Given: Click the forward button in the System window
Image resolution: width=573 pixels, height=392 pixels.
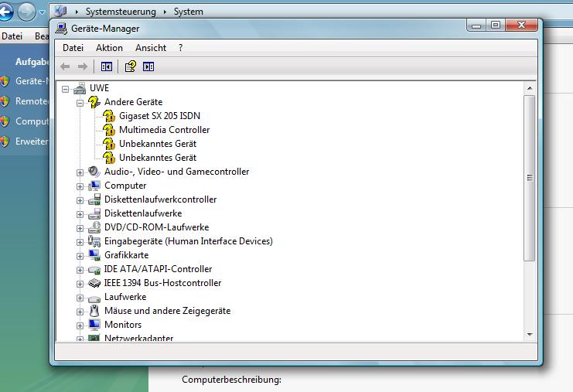Looking at the screenshot, I should (26, 12).
